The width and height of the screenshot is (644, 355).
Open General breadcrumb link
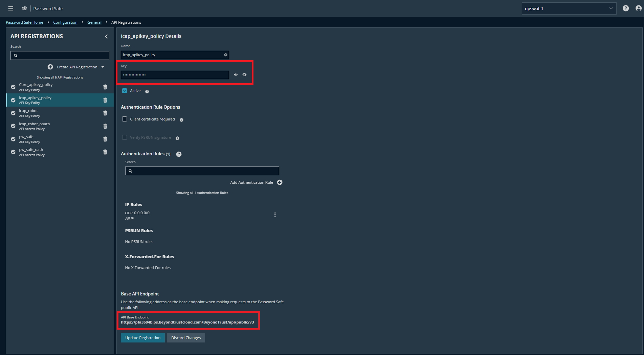[x=94, y=22]
